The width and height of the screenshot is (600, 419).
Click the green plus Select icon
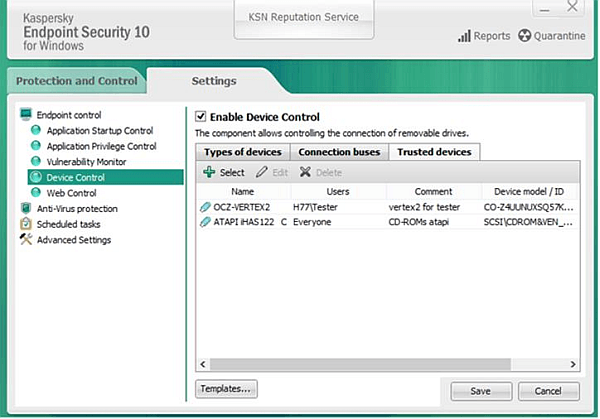(209, 172)
